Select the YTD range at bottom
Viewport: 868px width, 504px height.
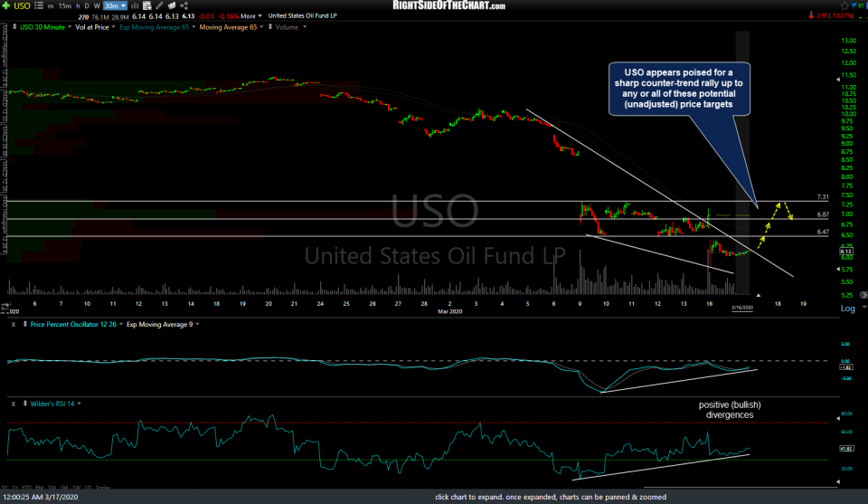[x=28, y=488]
